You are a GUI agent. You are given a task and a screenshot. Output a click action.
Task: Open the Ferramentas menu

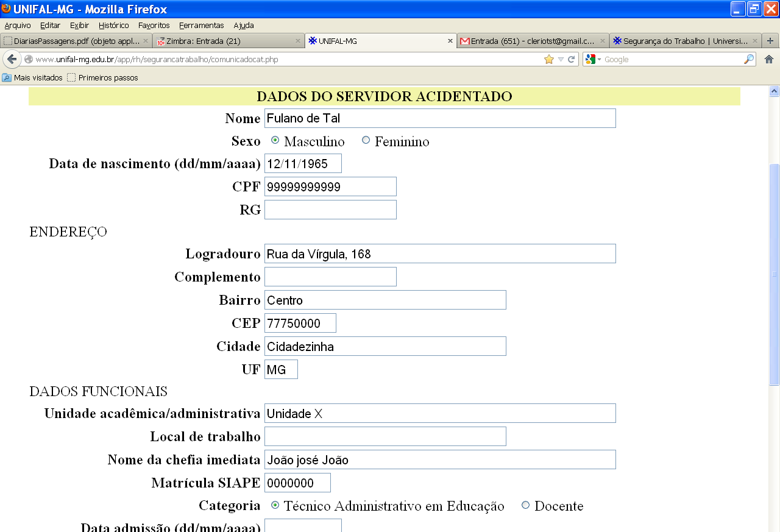click(x=202, y=26)
